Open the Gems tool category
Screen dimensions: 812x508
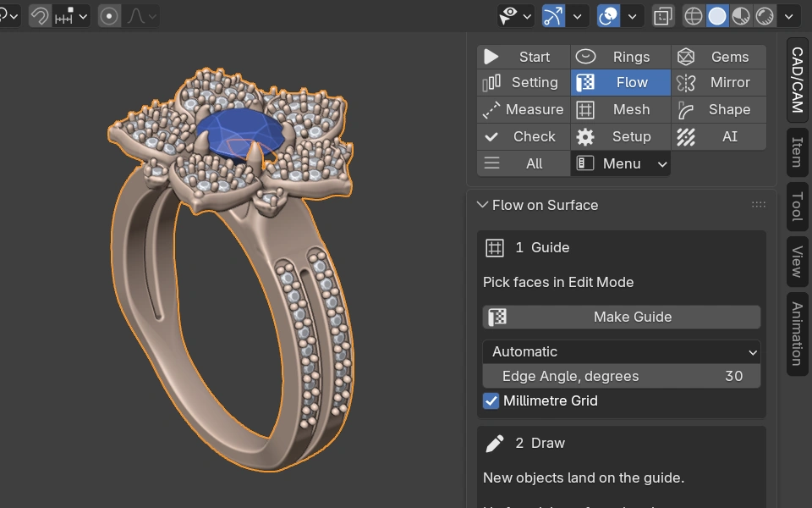click(719, 57)
